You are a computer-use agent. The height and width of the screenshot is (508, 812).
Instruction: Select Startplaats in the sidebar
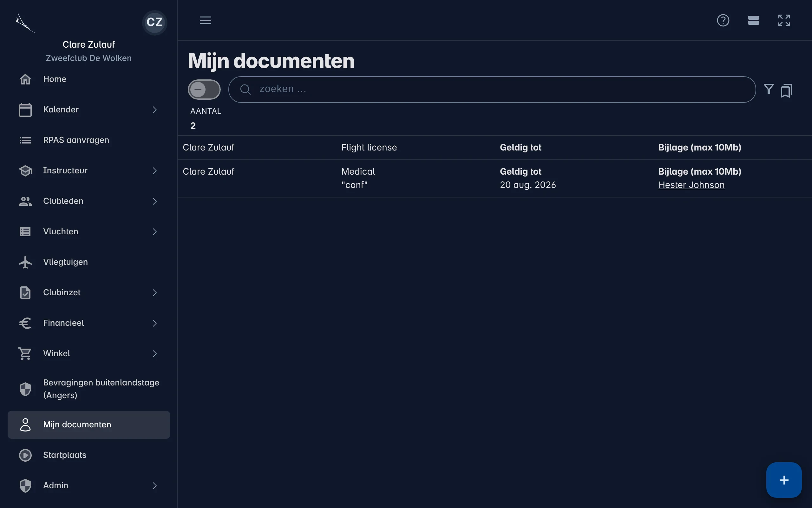[88, 455]
